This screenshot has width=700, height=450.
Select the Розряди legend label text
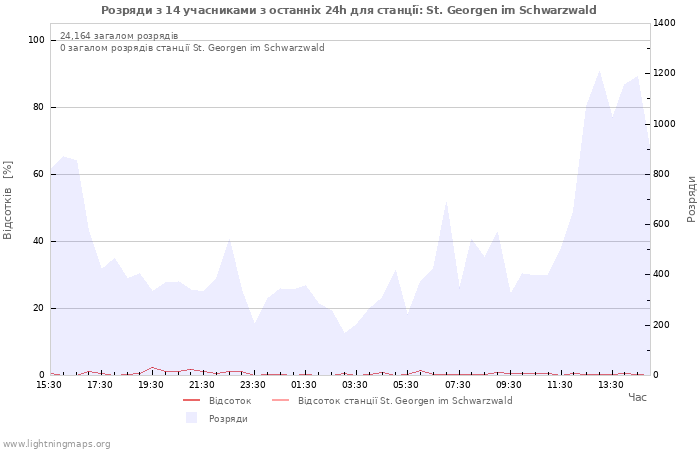[x=228, y=419]
